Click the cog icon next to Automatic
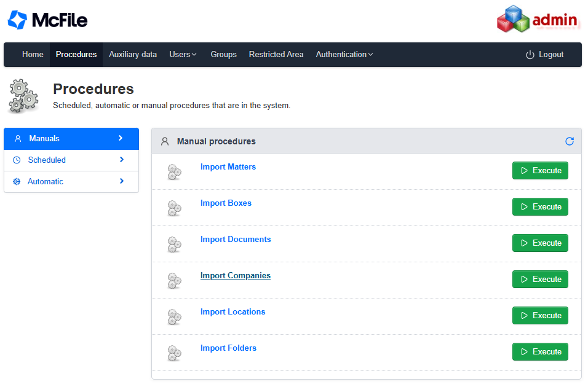Image resolution: width=588 pixels, height=387 pixels. click(17, 181)
